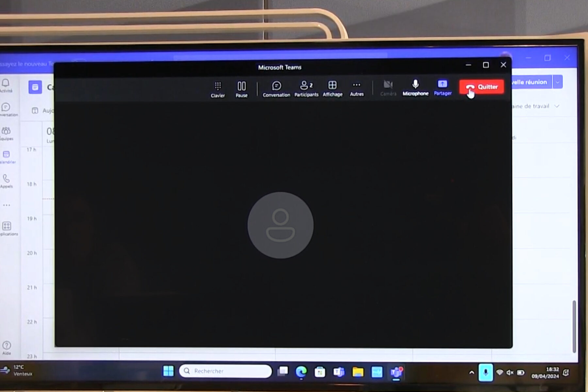Open Appels in Teams sidebar
Screen dimensions: 588x392
pyautogui.click(x=6, y=181)
